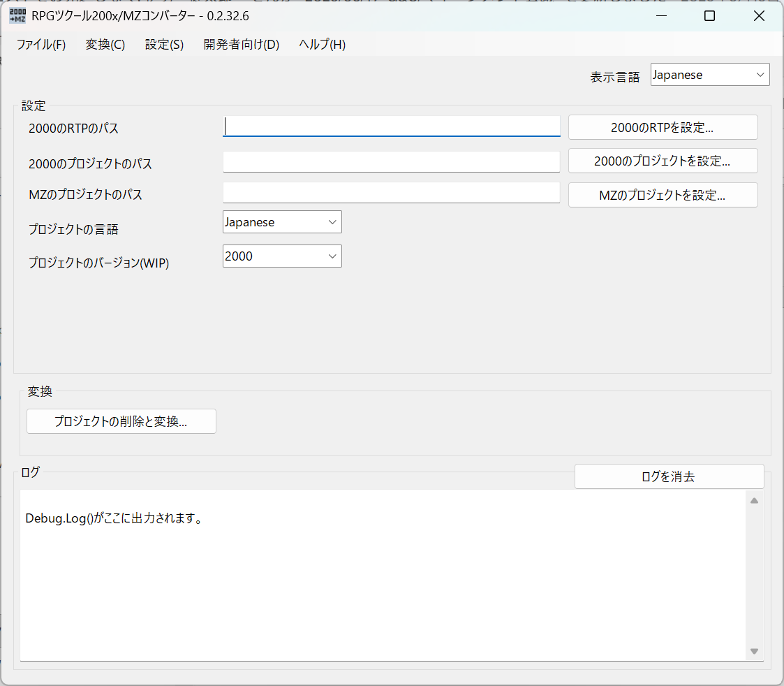
Task: Expand the 表示言語 Japanese dropdown
Action: [x=709, y=75]
